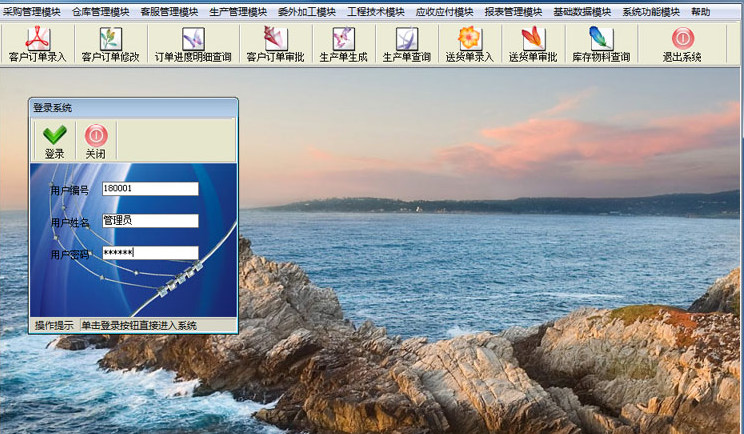Click the 操作提示 status label
This screenshot has width=744, height=434.
click(54, 325)
